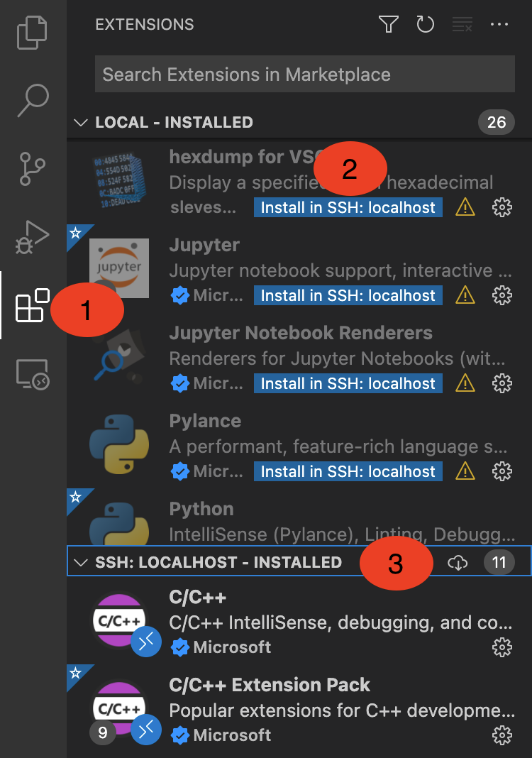
Task: Click verified publisher badge for Pylance
Action: pyautogui.click(x=179, y=471)
